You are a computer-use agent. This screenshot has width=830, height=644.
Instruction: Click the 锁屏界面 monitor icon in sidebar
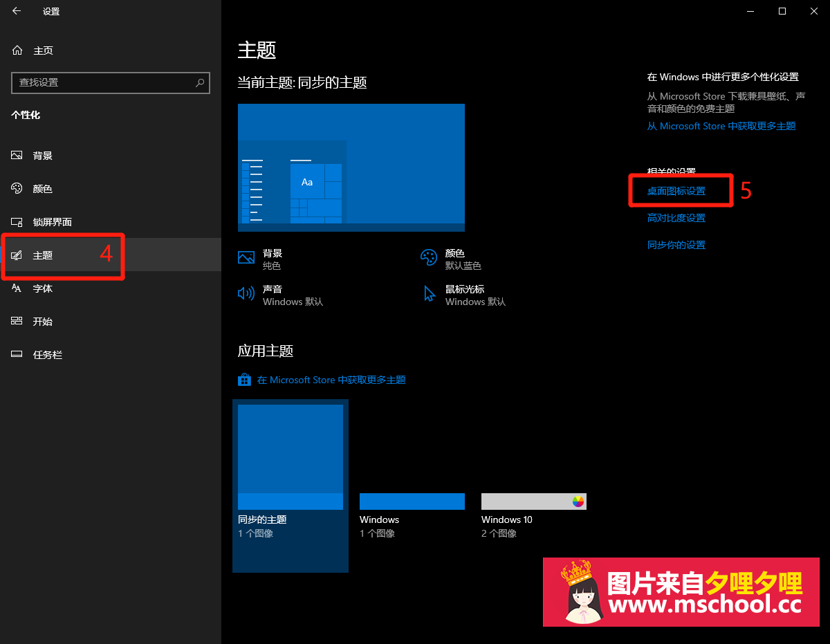pyautogui.click(x=17, y=222)
